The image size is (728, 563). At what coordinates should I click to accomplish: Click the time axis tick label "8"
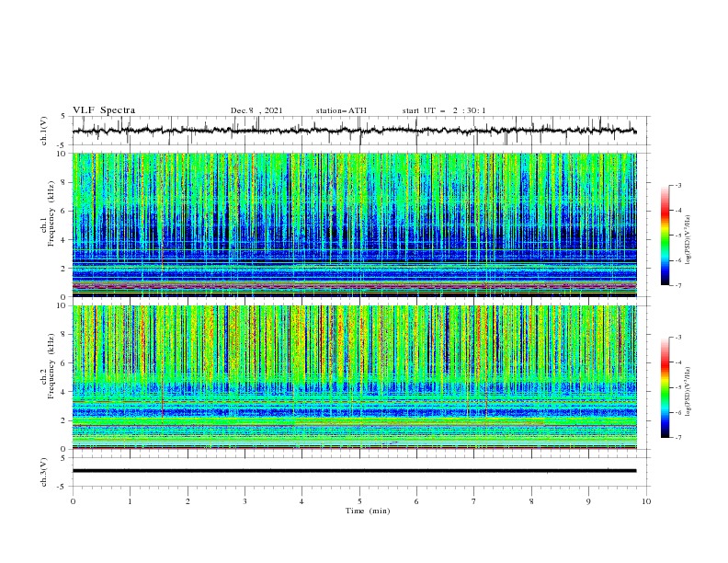click(x=531, y=501)
